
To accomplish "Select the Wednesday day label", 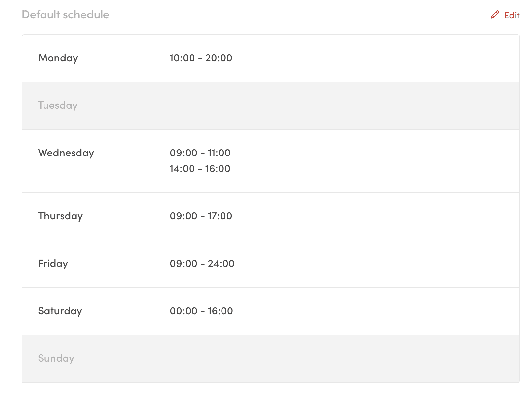I will [x=66, y=153].
